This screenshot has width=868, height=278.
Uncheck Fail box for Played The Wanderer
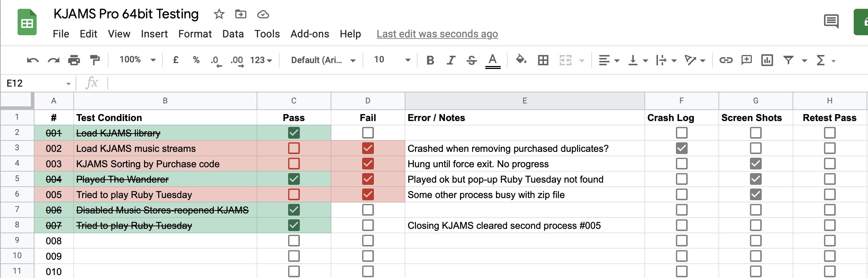click(368, 179)
